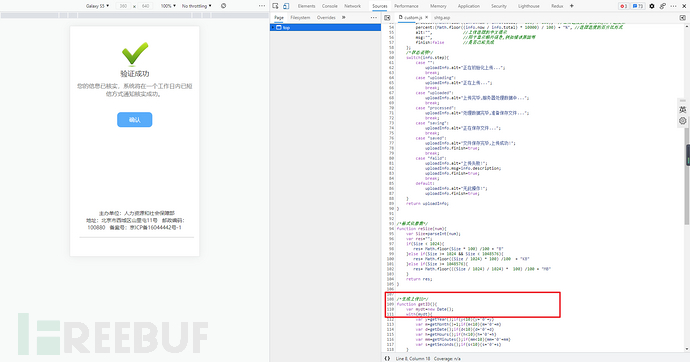Switch to the Security tab

coord(499,6)
